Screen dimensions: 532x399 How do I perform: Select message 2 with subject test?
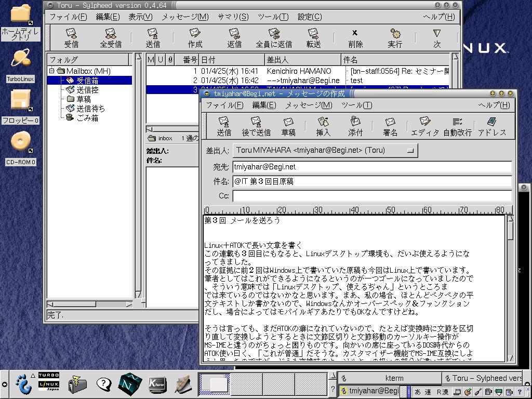298,81
